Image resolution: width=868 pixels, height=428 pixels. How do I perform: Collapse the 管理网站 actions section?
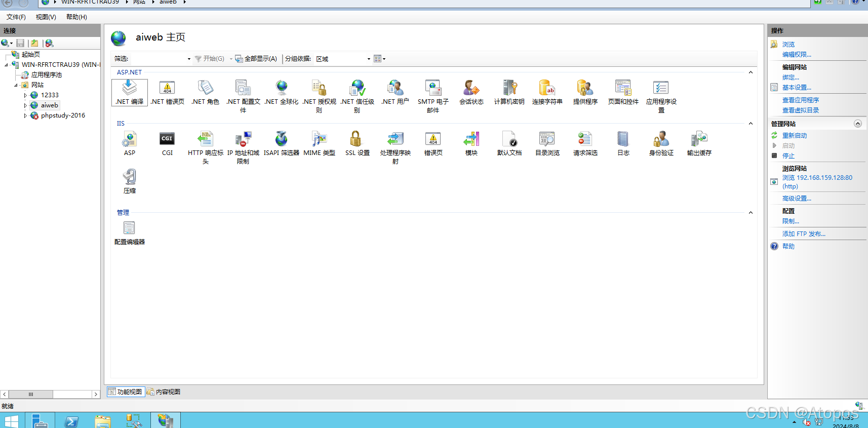[858, 124]
